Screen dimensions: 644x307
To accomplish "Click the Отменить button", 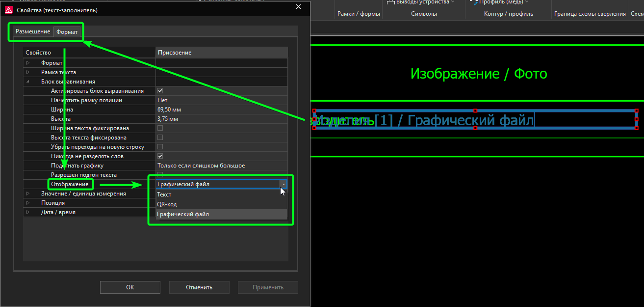I will 199,287.
